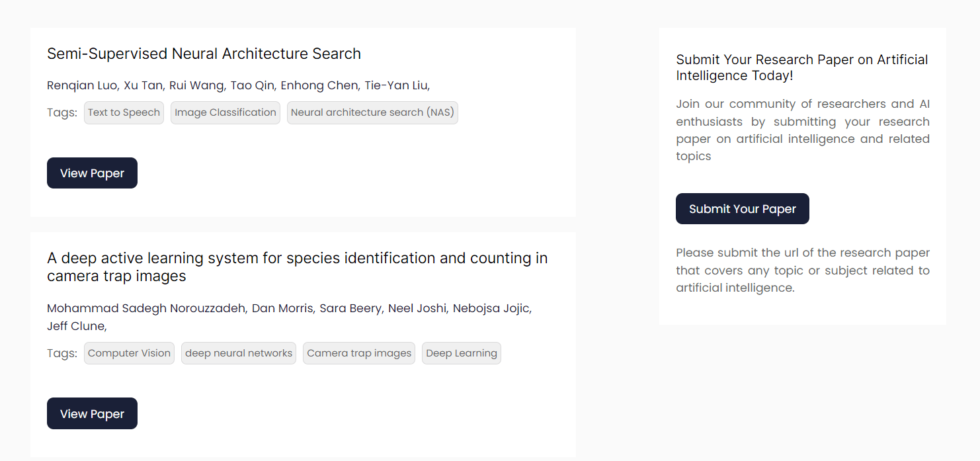Click author name Tie-Yan Liu
The width and height of the screenshot is (980, 461).
395,85
